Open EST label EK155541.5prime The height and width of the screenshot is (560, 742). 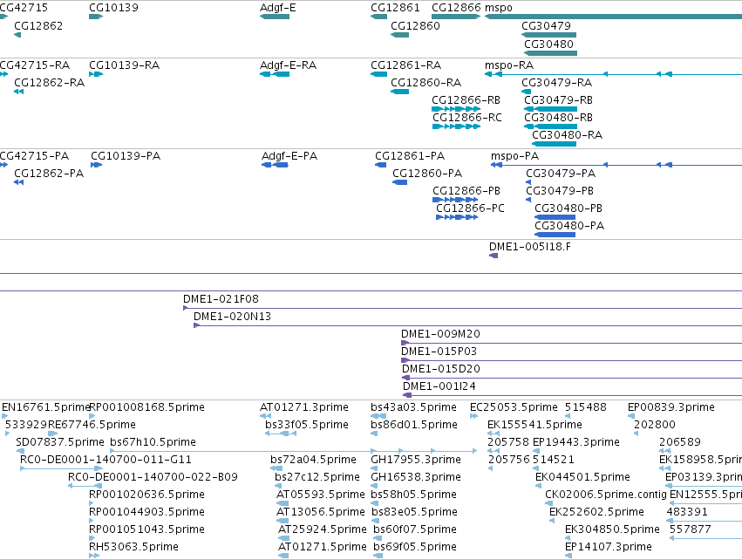click(534, 425)
